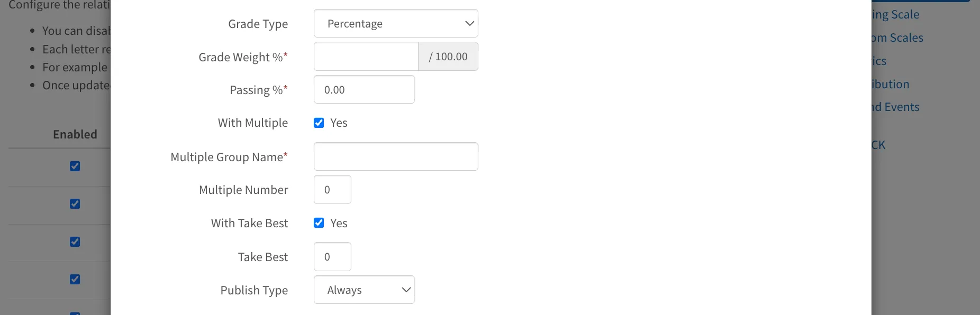Click the Grade Weight % input field
This screenshot has width=980, height=315.
(366, 57)
